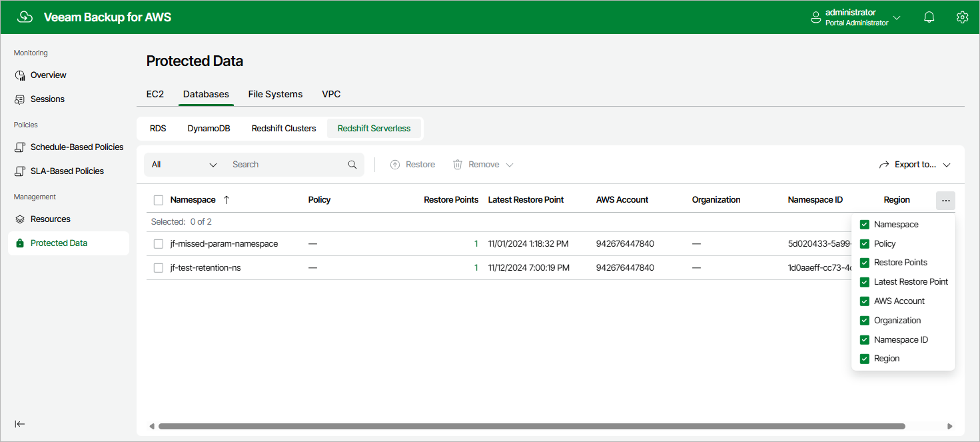Uncheck the Namespace ID column option
This screenshot has height=442, width=980.
[x=865, y=340]
